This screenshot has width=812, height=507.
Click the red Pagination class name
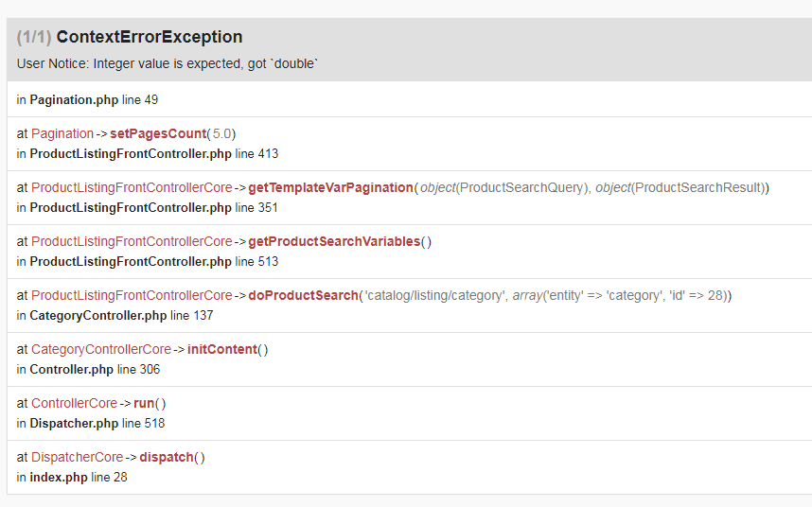tap(62, 133)
